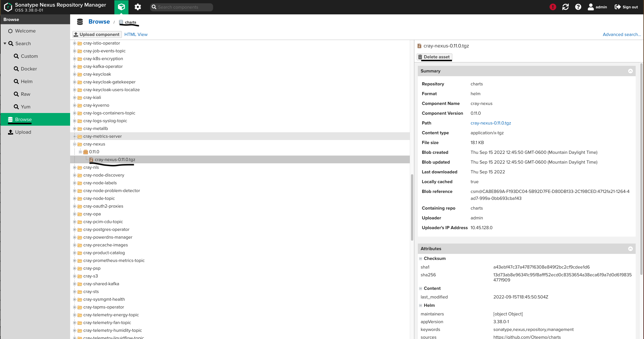Click Sign out
Image resolution: width=644 pixels, height=339 pixels.
click(626, 7)
